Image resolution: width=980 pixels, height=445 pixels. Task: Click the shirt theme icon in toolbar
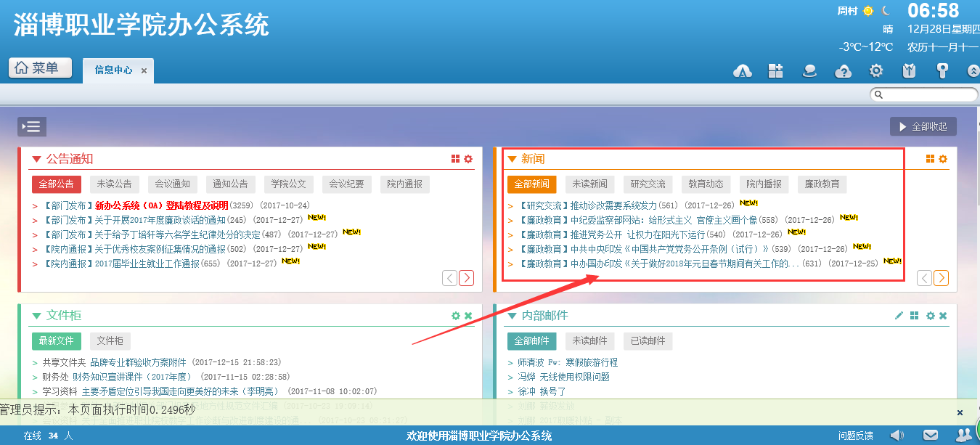908,70
